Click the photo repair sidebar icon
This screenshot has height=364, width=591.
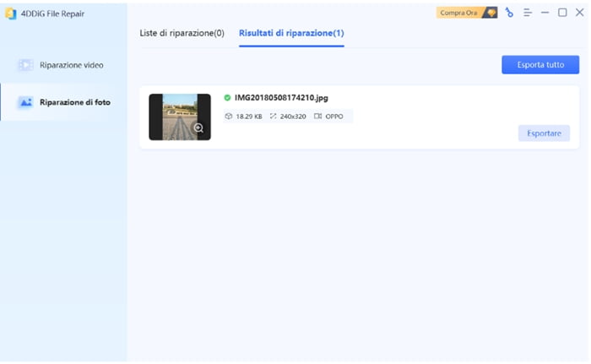(25, 102)
